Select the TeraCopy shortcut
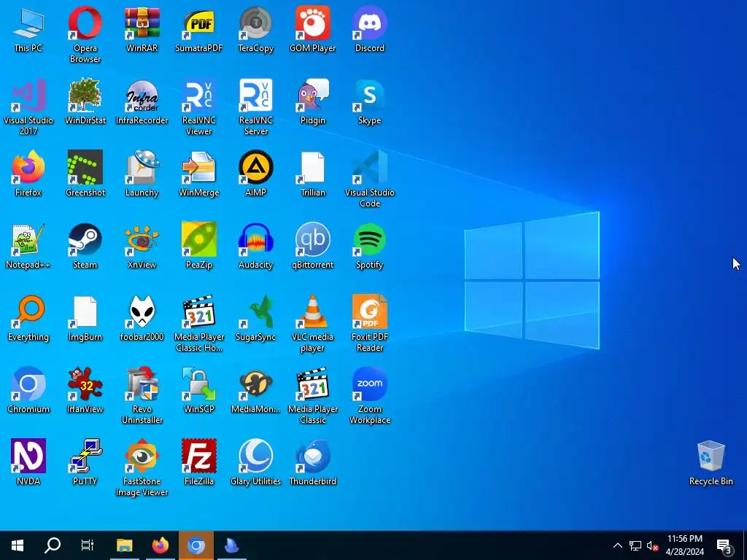Viewport: 747px width, 560px height. pyautogui.click(x=256, y=30)
